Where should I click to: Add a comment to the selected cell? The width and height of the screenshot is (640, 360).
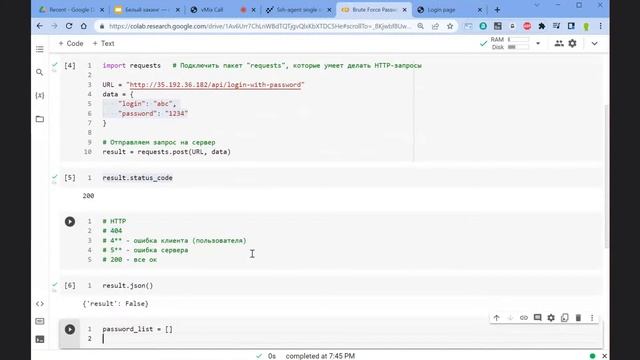(538, 318)
